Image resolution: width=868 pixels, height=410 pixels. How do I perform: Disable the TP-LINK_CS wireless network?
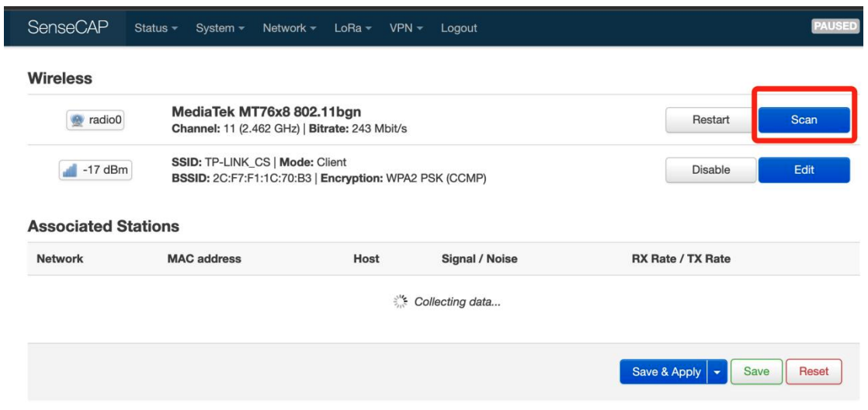(x=711, y=170)
